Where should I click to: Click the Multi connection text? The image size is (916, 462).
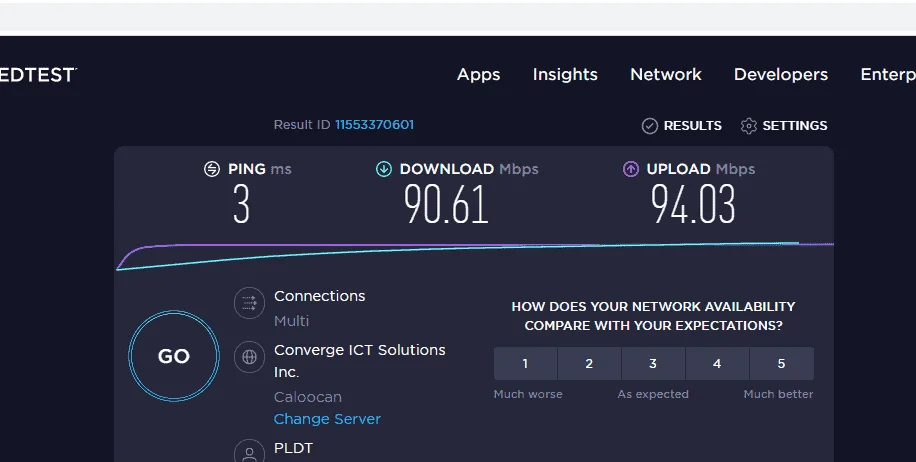[292, 321]
